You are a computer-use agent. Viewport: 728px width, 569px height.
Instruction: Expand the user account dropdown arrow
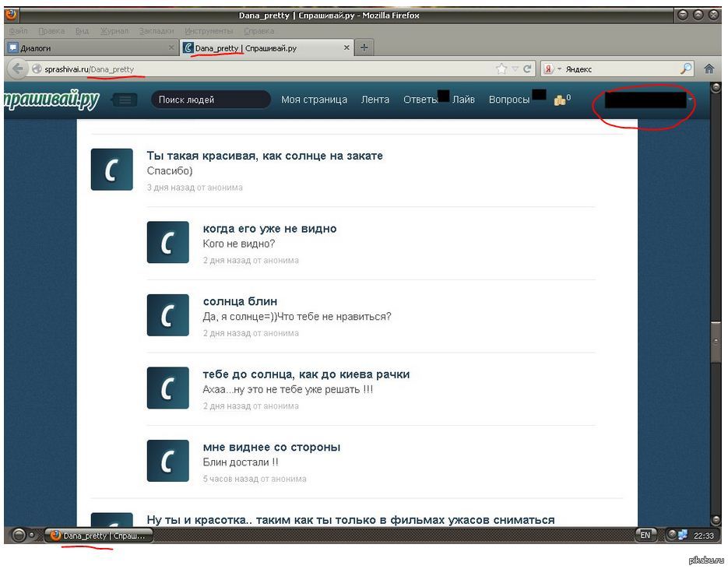[x=691, y=100]
